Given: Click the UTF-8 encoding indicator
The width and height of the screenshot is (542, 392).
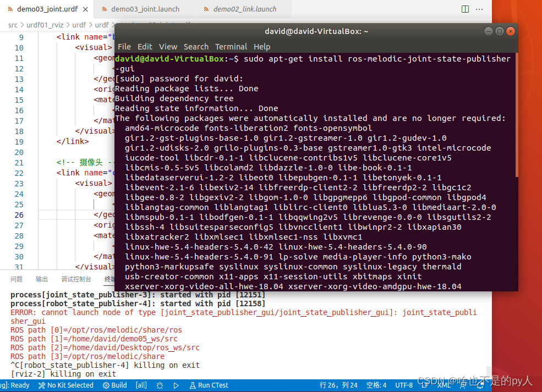Looking at the screenshot, I should pyautogui.click(x=404, y=385).
